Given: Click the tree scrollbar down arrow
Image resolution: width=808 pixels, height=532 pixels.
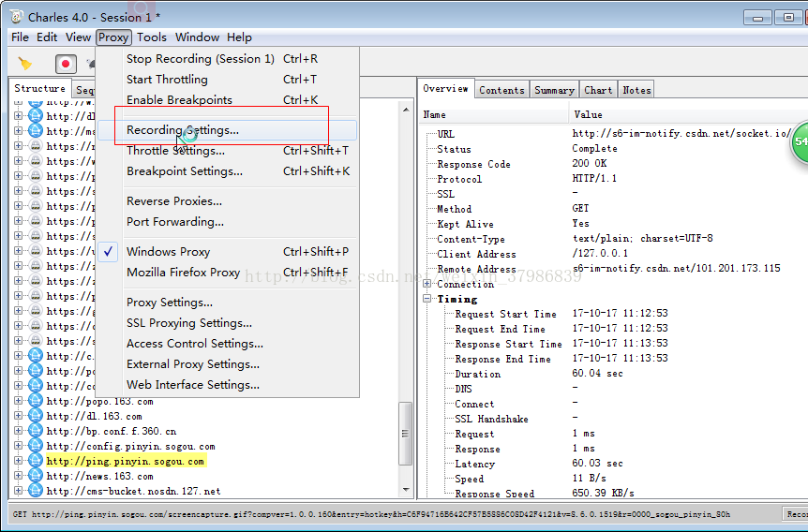Looking at the screenshot, I should click(x=406, y=490).
